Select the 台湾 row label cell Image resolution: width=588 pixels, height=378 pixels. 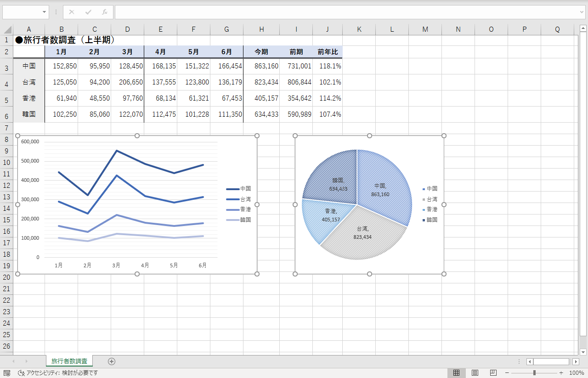(29, 82)
